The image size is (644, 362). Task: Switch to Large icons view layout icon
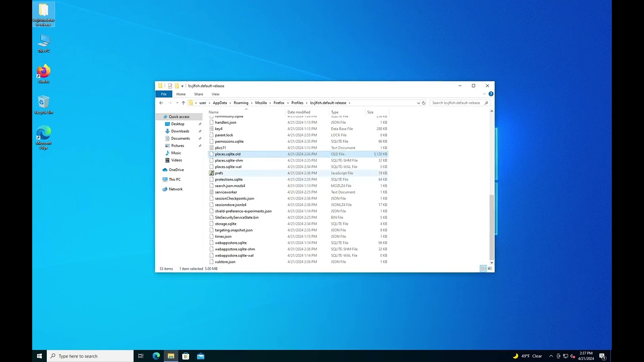tap(490, 268)
